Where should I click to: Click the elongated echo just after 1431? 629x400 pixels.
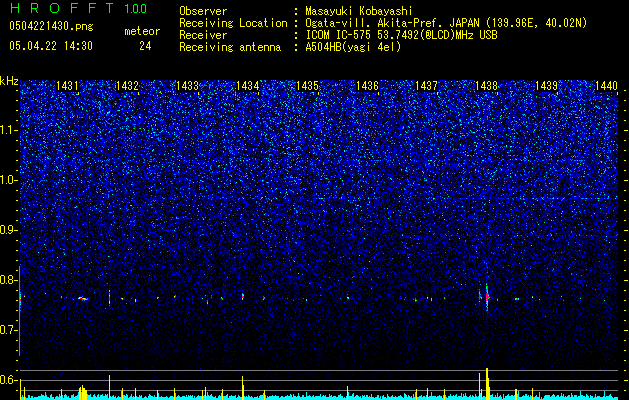coord(83,298)
